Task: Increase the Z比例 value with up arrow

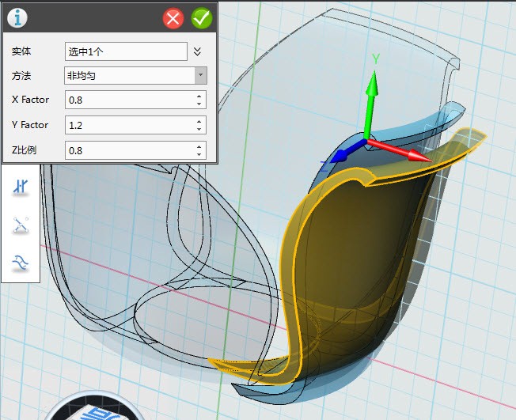Action: 199,146
